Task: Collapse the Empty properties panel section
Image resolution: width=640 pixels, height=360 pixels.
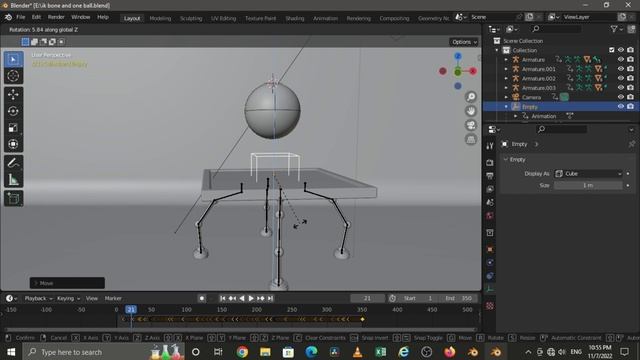Action: [506, 160]
